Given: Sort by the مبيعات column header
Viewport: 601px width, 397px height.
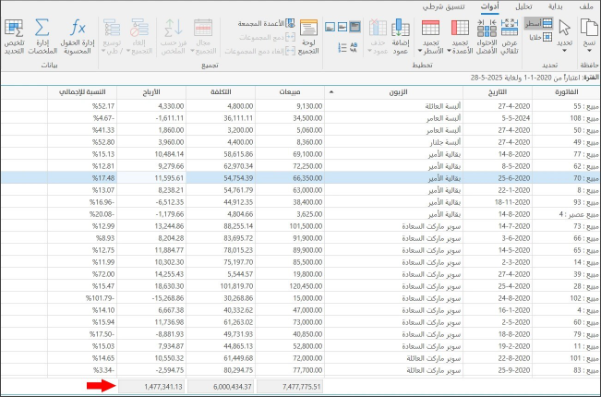Looking at the screenshot, I should (x=290, y=92).
